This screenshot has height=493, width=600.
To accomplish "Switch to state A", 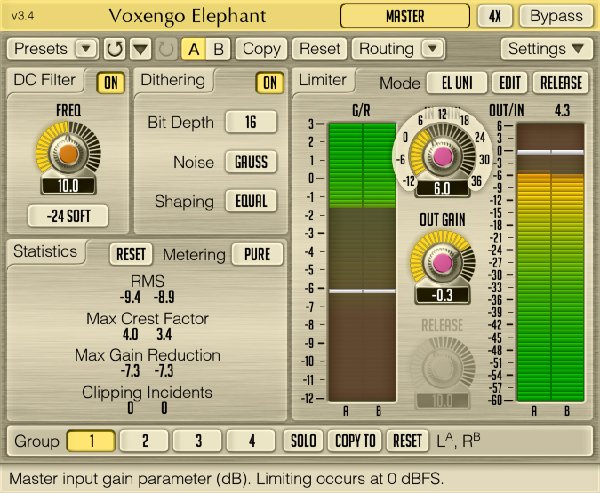I will click(x=193, y=49).
